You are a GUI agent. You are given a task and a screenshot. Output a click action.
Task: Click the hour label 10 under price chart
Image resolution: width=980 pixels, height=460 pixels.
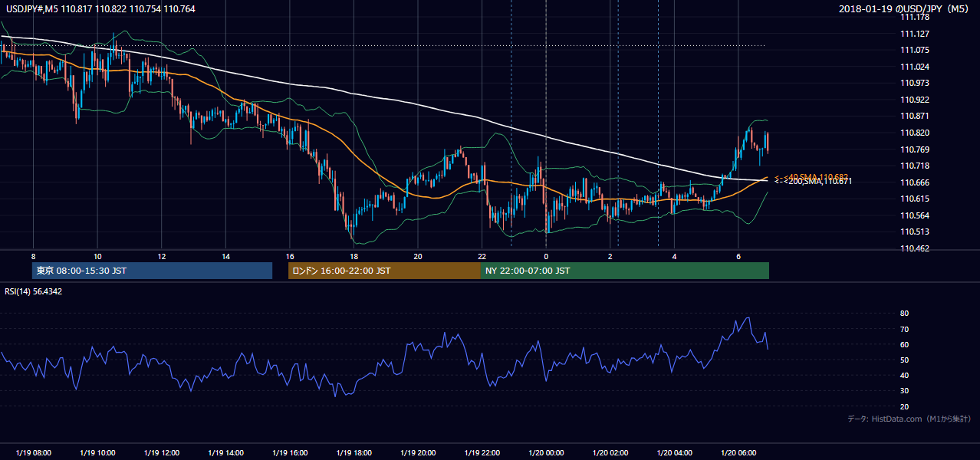point(97,256)
